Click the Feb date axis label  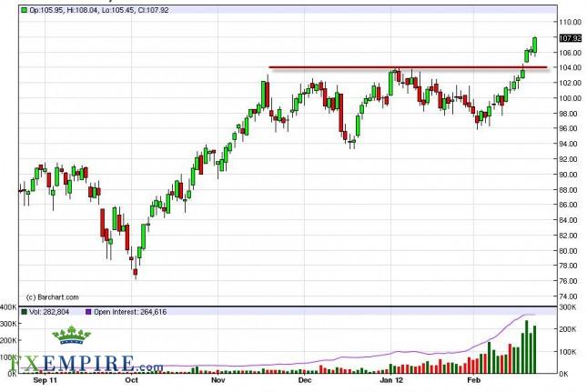473,380
